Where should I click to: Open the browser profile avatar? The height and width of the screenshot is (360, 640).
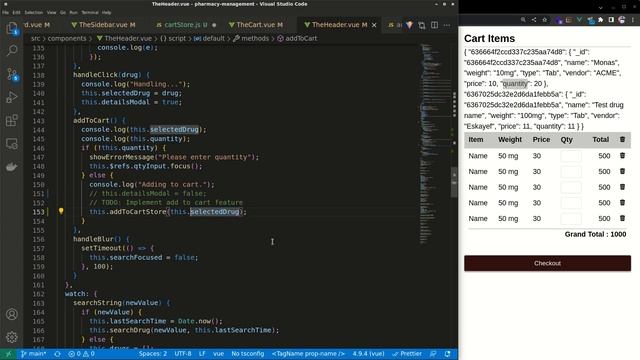point(622,20)
